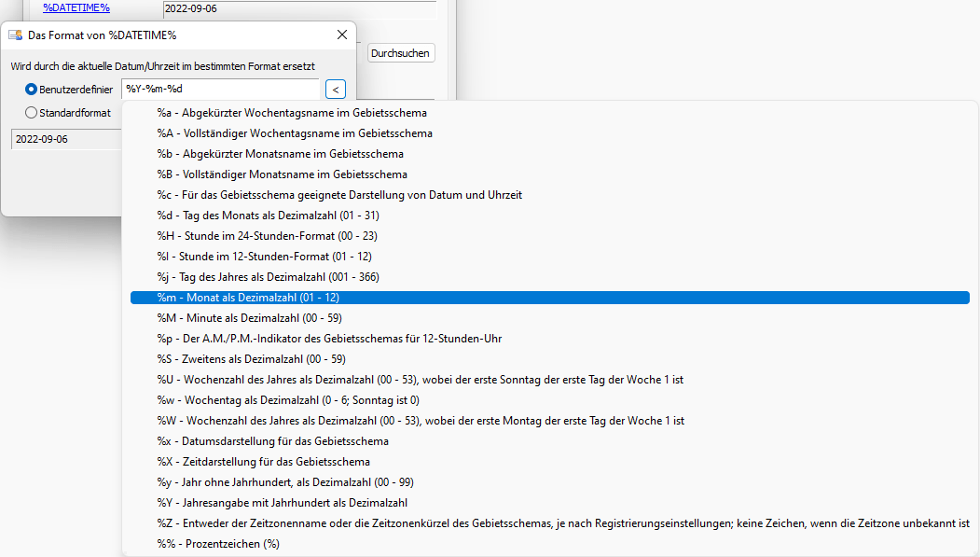This screenshot has width=980, height=557.
Task: Choose %I - Stunde im 12-Stunden-Format
Action: [x=550, y=257]
